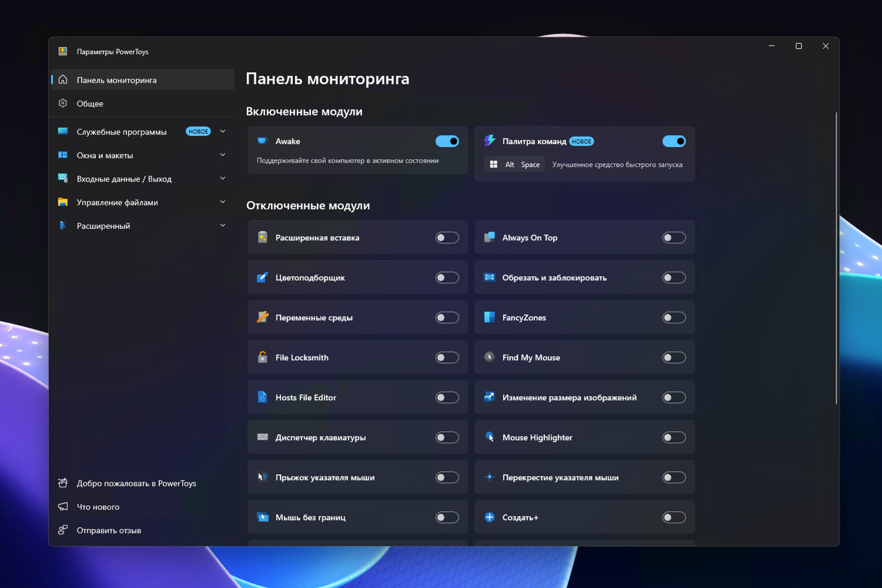The width and height of the screenshot is (882, 588).
Task: Click the Расширенная вставка module icon
Action: 262,238
